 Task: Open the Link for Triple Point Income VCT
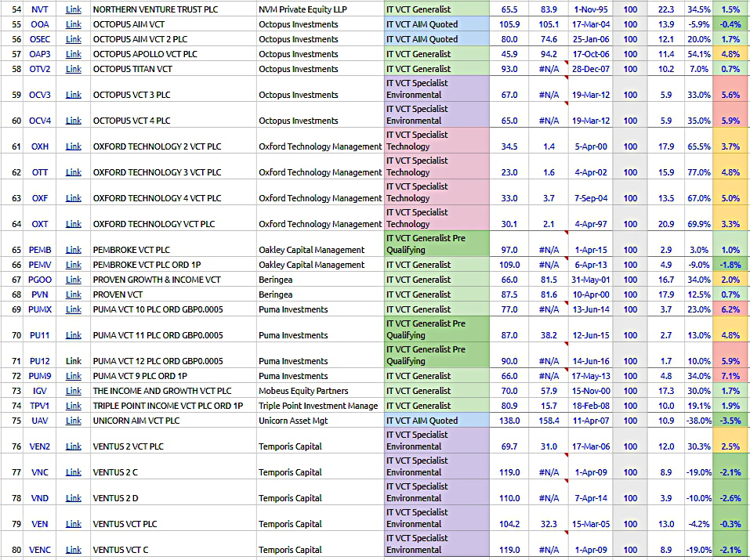pos(73,406)
